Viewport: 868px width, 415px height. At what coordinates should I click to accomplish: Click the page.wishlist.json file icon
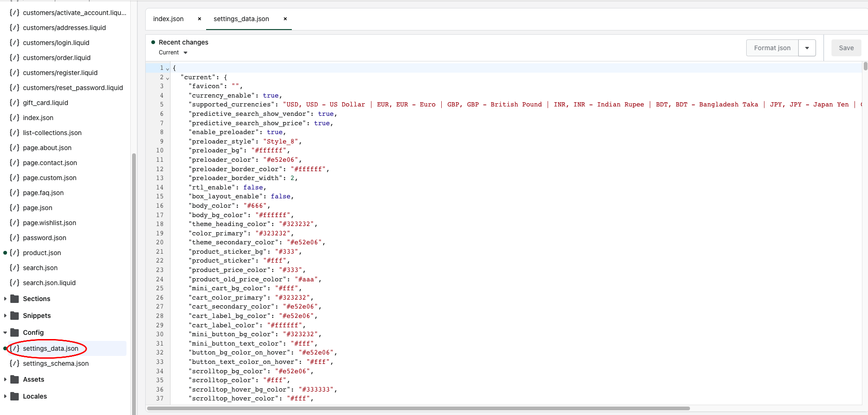(15, 223)
